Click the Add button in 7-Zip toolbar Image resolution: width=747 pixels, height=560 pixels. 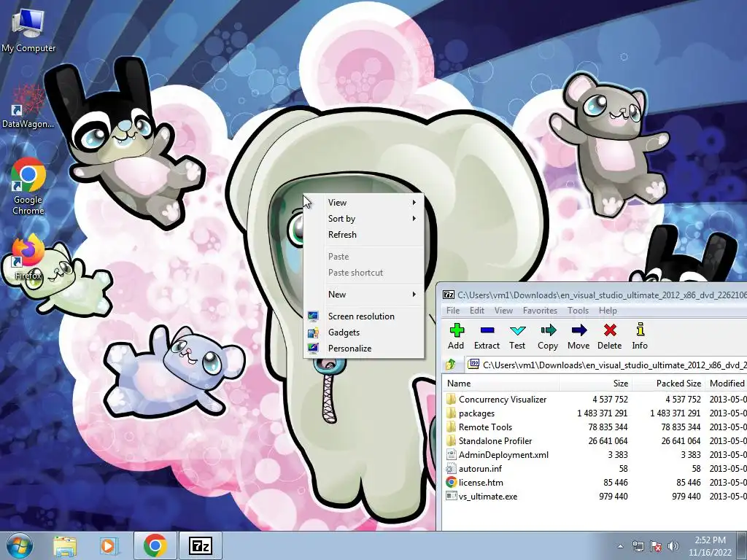[x=456, y=336]
